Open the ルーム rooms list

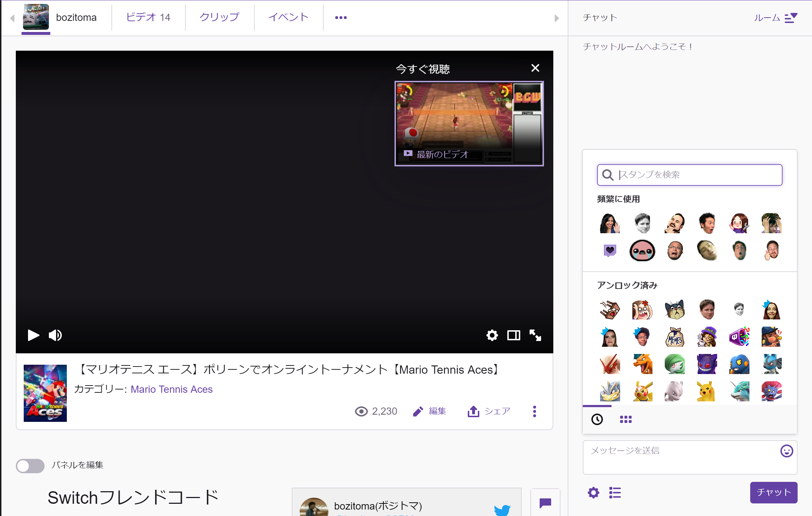[775, 18]
